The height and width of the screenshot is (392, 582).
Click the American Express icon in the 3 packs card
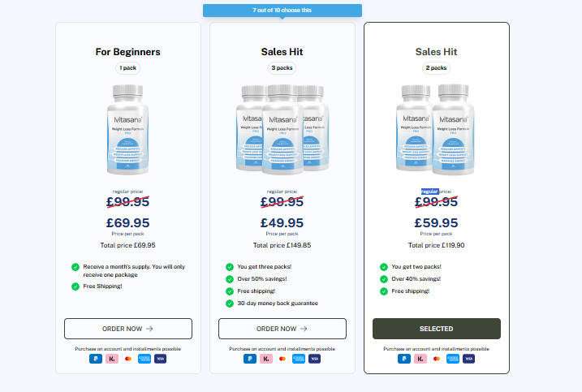[298, 358]
